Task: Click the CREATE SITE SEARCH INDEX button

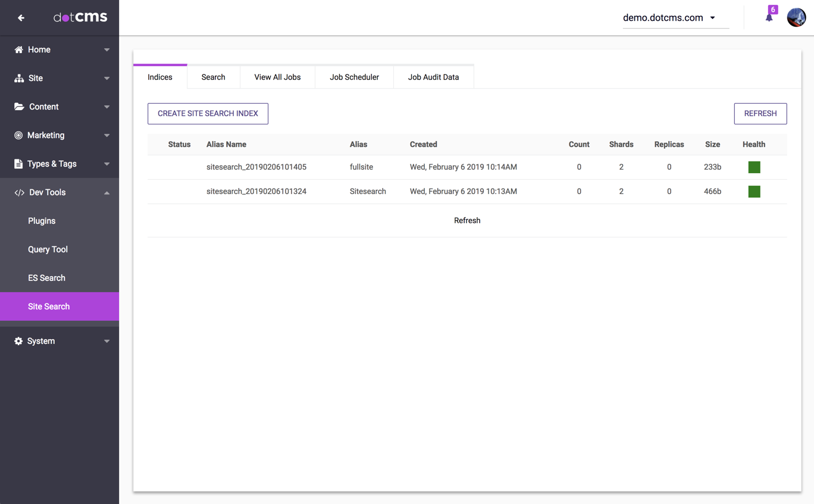Action: tap(207, 114)
